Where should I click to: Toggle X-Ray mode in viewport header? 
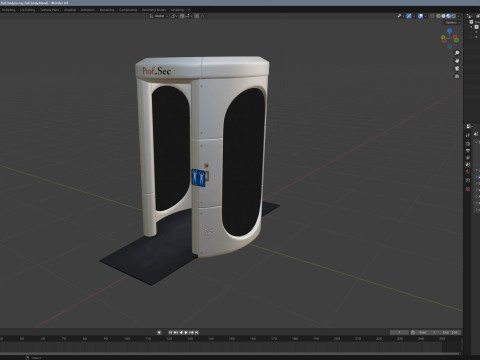[x=432, y=16]
